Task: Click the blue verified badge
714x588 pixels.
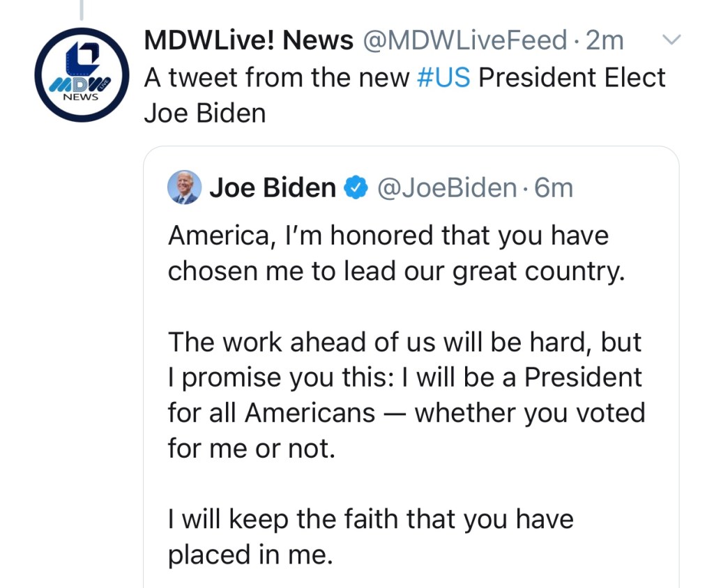Action: pos(356,187)
